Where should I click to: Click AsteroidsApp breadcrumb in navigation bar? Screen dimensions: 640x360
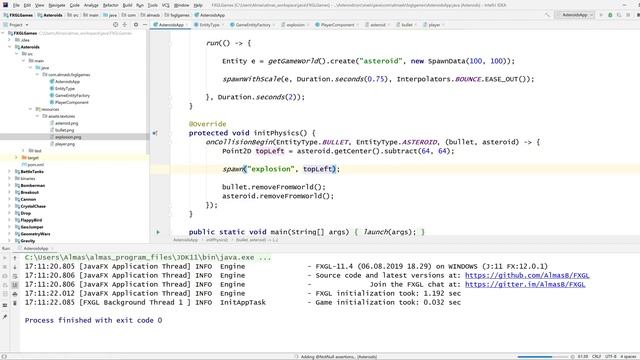coord(210,15)
